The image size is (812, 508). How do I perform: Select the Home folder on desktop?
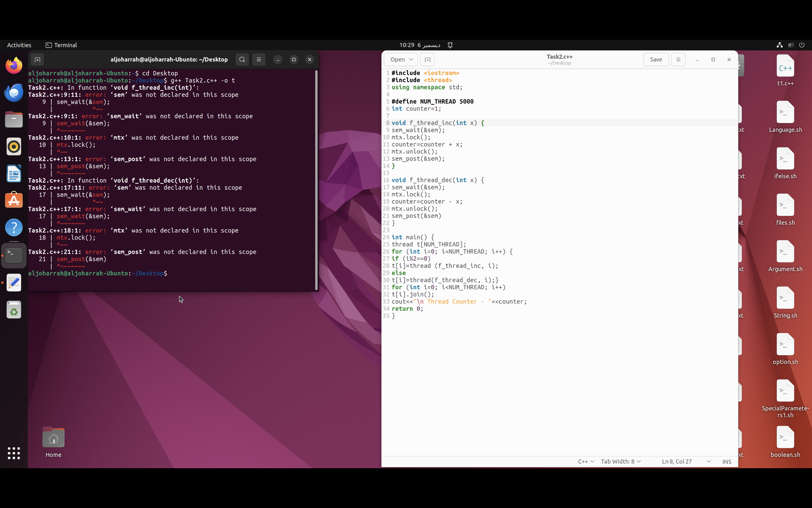pos(53,442)
